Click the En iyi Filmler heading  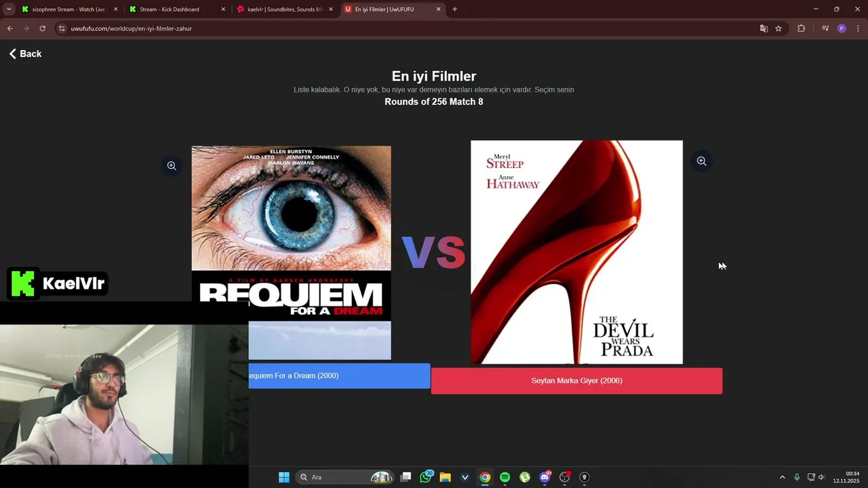434,77
